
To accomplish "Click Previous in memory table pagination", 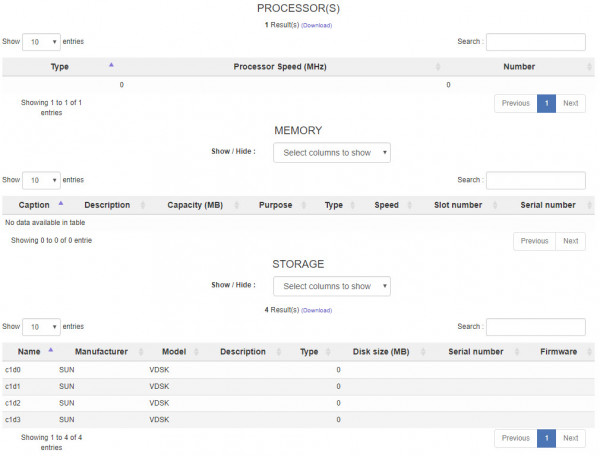I will [534, 241].
